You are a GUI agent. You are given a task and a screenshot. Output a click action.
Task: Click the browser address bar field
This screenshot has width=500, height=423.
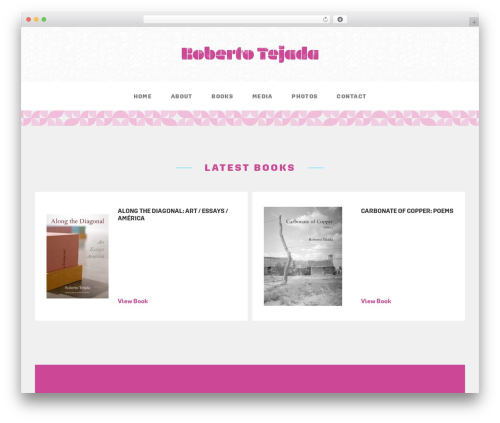(236, 20)
